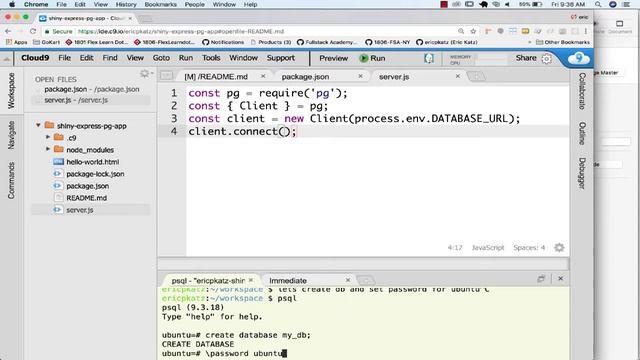Click the green Run play icon
Image resolution: width=640 pixels, height=360 pixels.
point(363,58)
